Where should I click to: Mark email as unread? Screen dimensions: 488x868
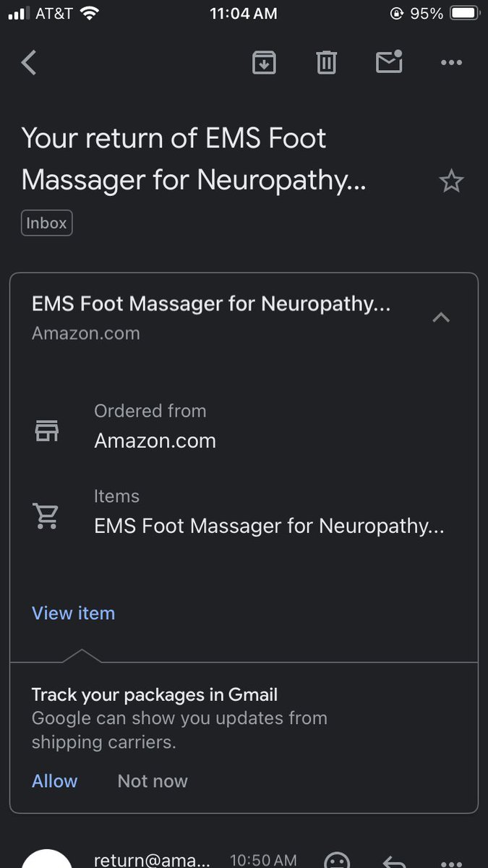click(x=389, y=62)
